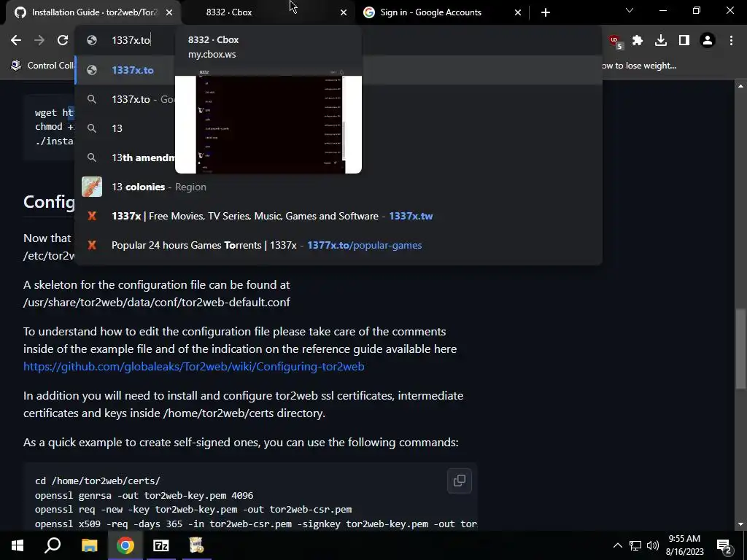
Task: Reload the page with the refresh icon
Action: point(63,41)
